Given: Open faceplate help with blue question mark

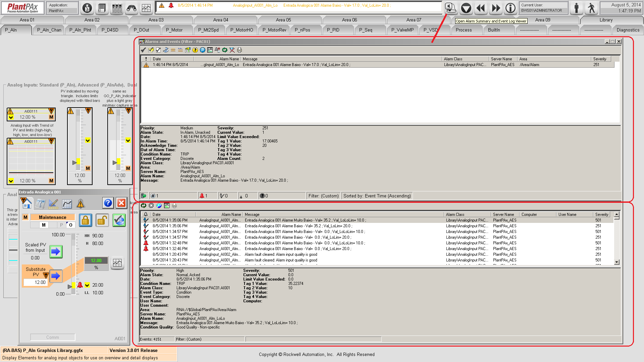Looking at the screenshot, I should pos(108,203).
